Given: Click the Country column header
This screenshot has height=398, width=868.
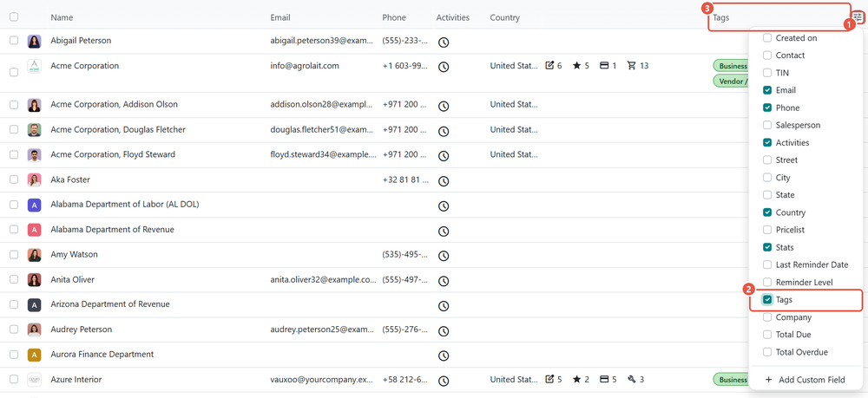Looking at the screenshot, I should point(505,17).
